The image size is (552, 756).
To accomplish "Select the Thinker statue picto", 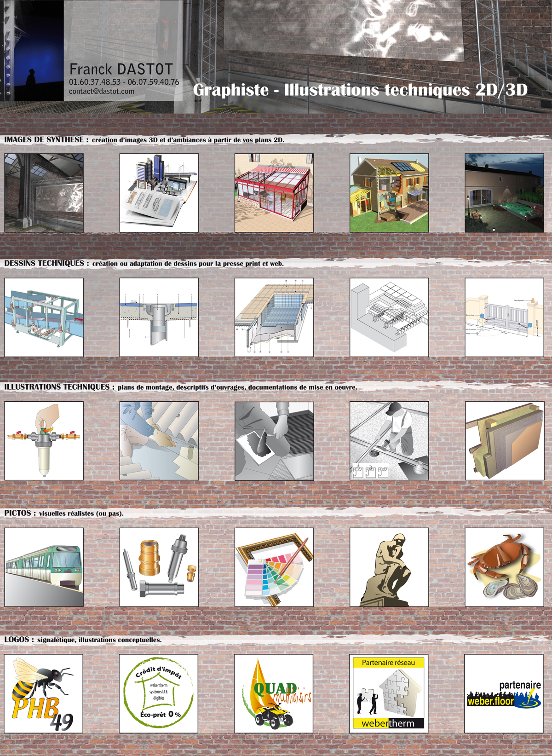I will tap(389, 567).
